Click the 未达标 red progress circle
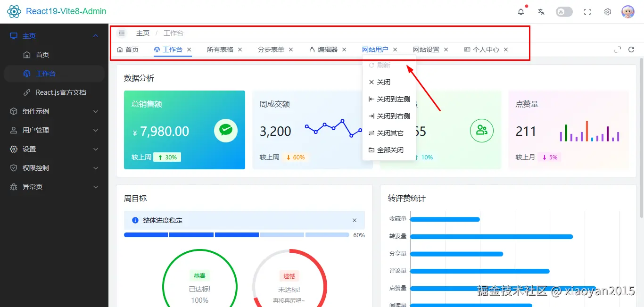This screenshot has height=307, width=644. point(289,286)
